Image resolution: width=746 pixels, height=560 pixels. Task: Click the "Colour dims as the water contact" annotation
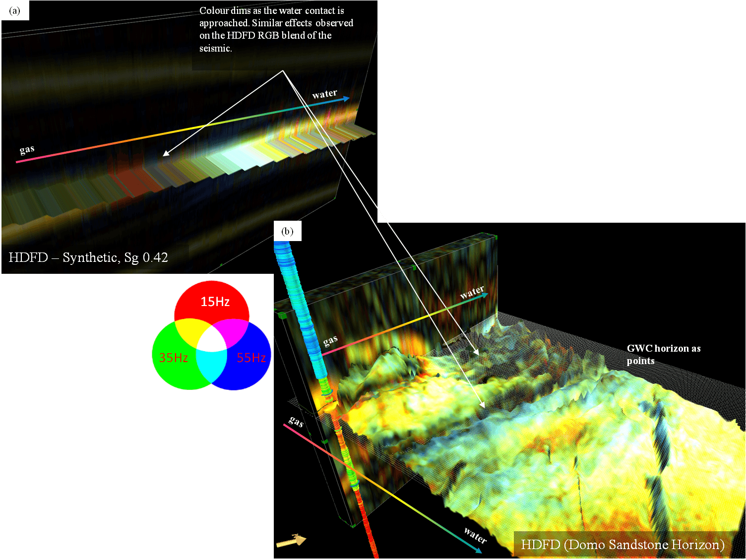[276, 29]
